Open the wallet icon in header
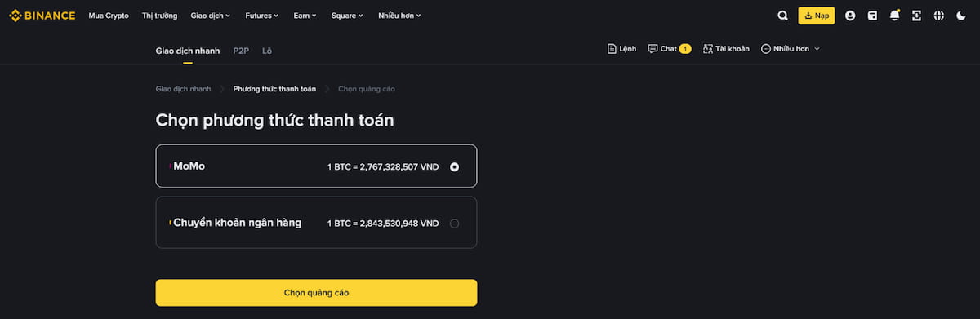This screenshot has height=319, width=980. 872,16
